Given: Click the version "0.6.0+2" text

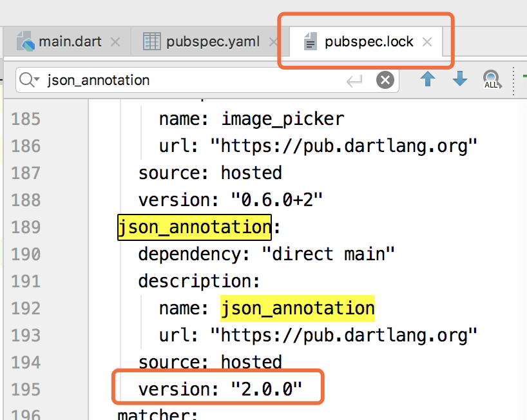Looking at the screenshot, I should coord(231,200).
